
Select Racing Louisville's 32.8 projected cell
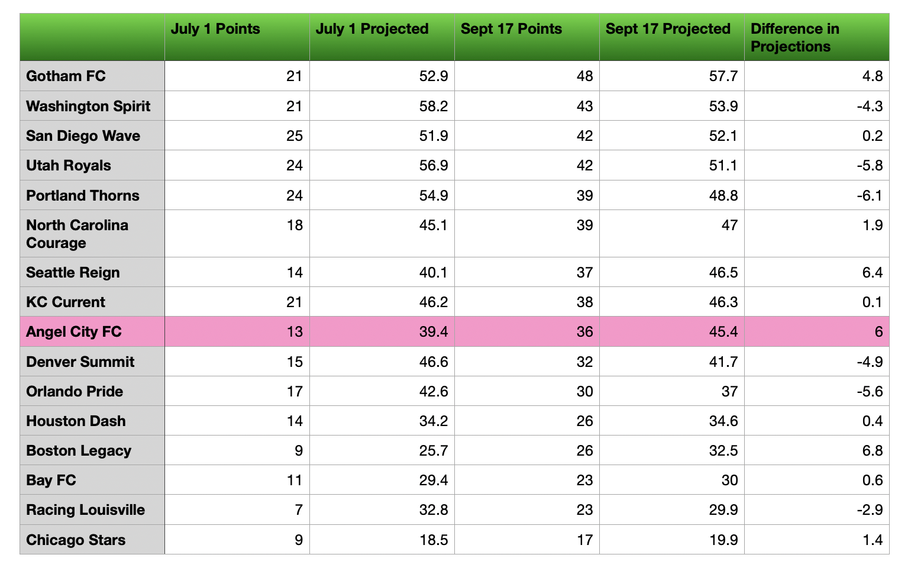(x=382, y=509)
